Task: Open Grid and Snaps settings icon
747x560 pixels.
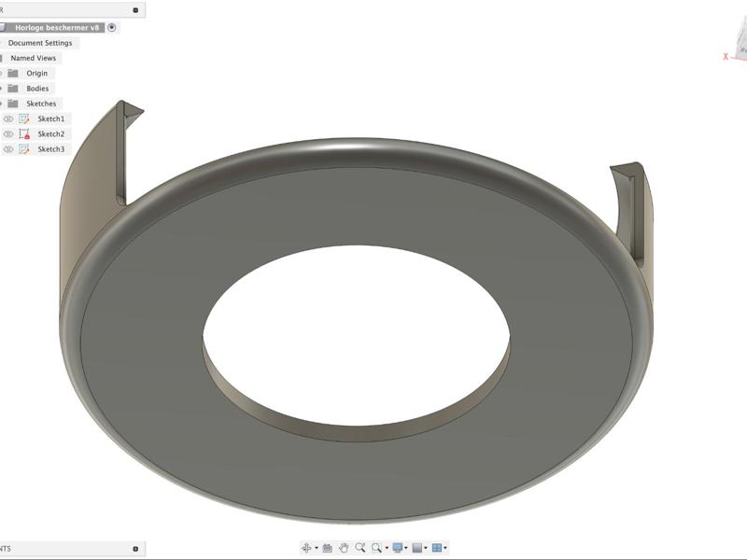Action: tap(416, 548)
